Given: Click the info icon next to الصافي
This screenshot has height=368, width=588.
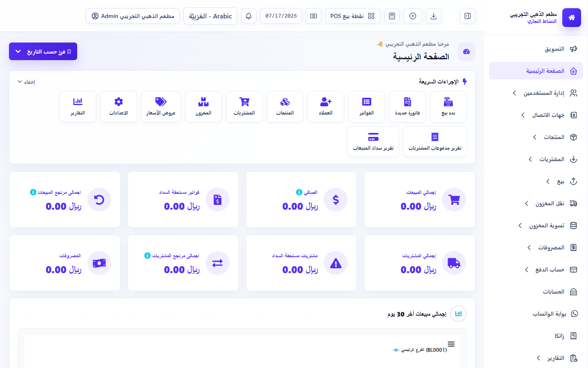Looking at the screenshot, I should [x=299, y=192].
